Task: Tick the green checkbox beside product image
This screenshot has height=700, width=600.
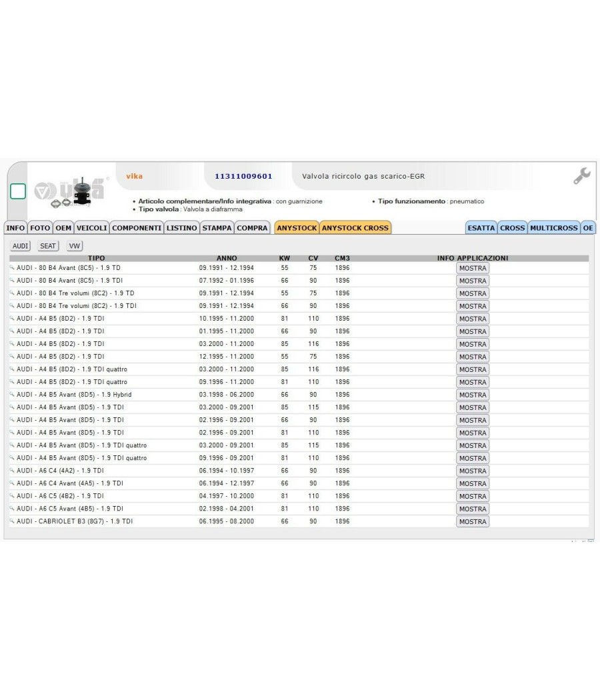Action: tap(18, 191)
